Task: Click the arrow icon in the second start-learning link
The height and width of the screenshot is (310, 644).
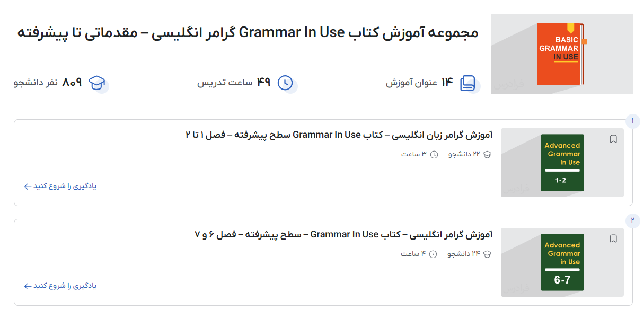Action: pos(26,286)
